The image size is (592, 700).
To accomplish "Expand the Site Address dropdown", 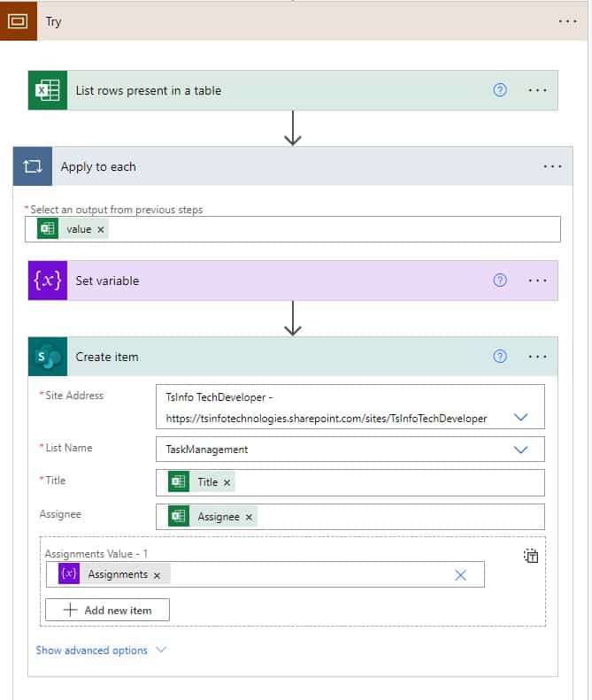I will 520,417.
